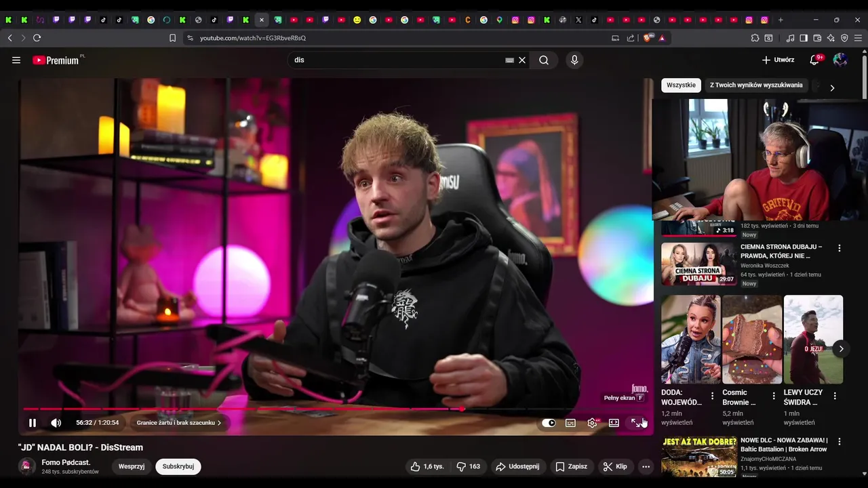Expand the chapter 'Granice żartu i brak szacunku'
868x488 pixels.
179,423
